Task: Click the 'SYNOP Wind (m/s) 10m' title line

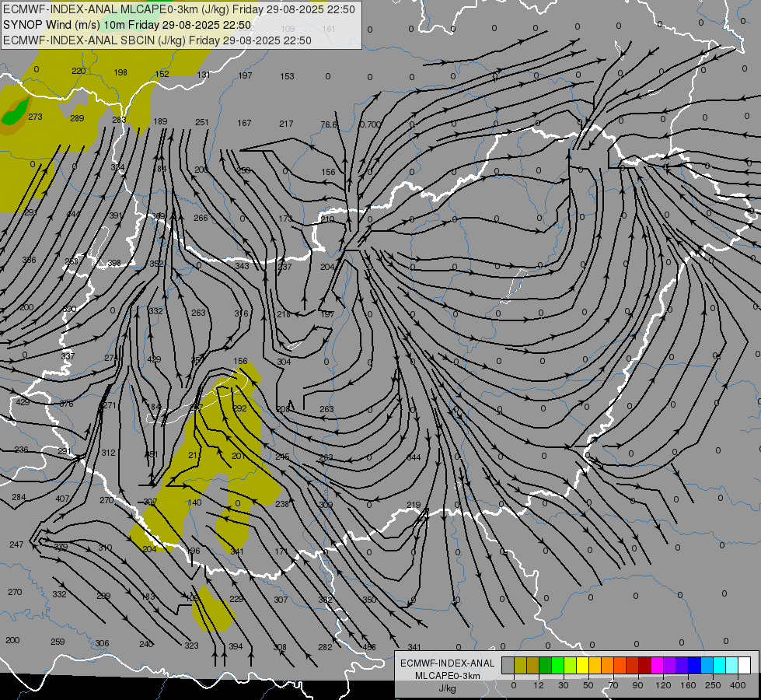Action: point(127,25)
